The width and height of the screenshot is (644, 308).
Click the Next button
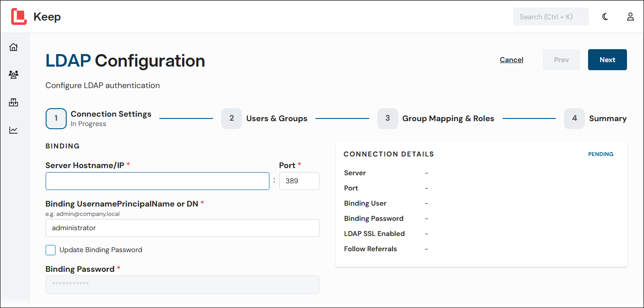click(x=607, y=60)
